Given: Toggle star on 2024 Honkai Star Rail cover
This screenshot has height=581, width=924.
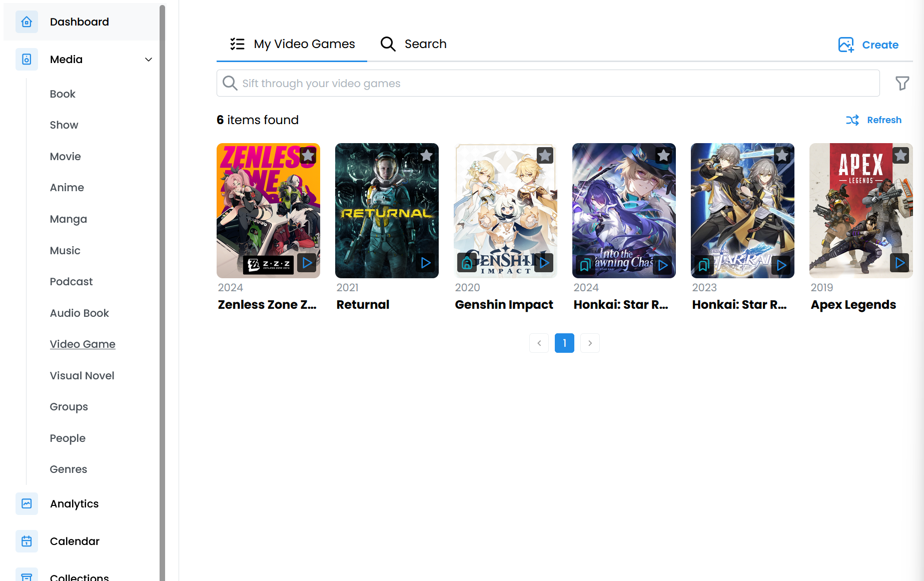Looking at the screenshot, I should click(x=664, y=156).
